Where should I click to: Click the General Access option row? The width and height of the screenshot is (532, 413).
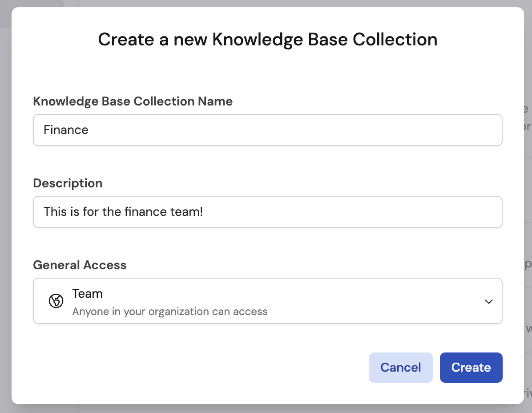[267, 301]
